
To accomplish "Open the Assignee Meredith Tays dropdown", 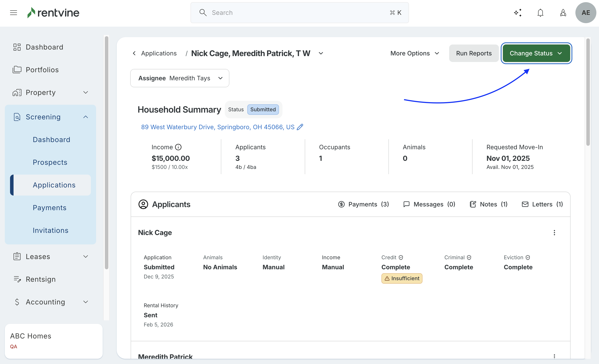I will pyautogui.click(x=180, y=78).
